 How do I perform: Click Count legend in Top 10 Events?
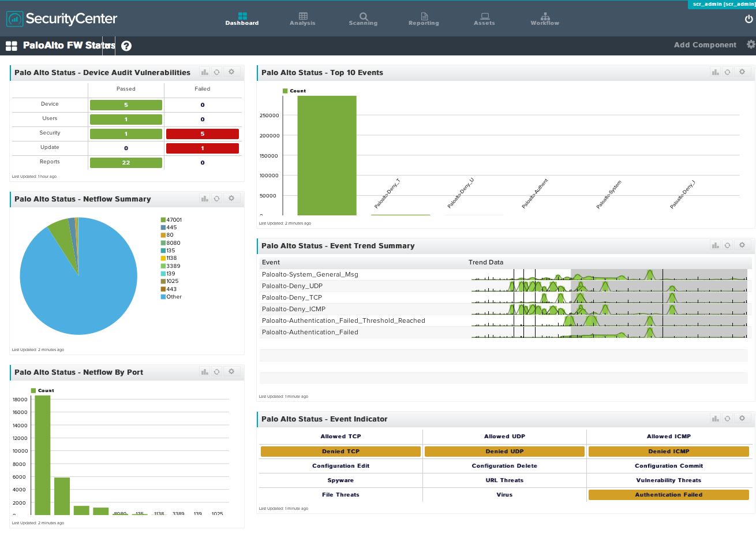tap(294, 91)
